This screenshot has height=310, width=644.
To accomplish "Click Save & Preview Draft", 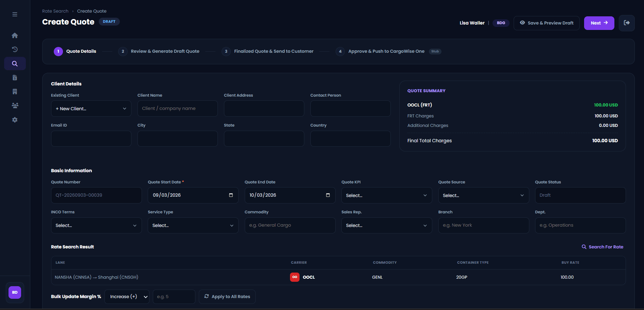I will click(546, 23).
